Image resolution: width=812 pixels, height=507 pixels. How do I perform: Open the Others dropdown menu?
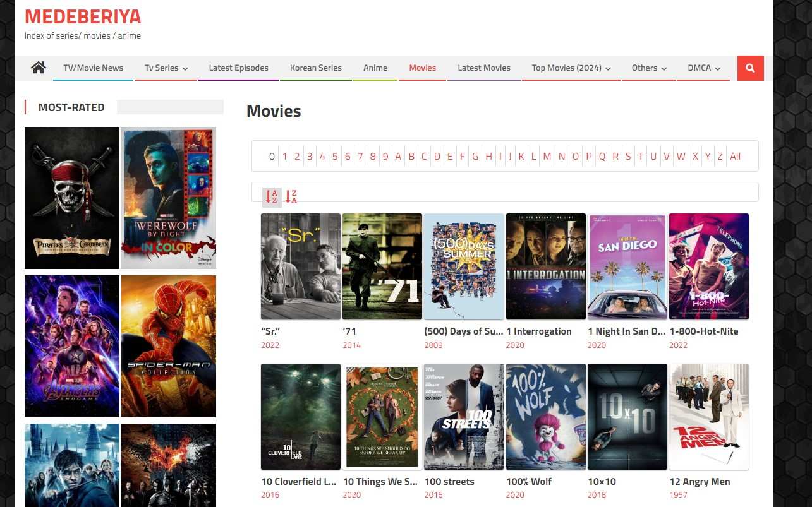tap(649, 68)
